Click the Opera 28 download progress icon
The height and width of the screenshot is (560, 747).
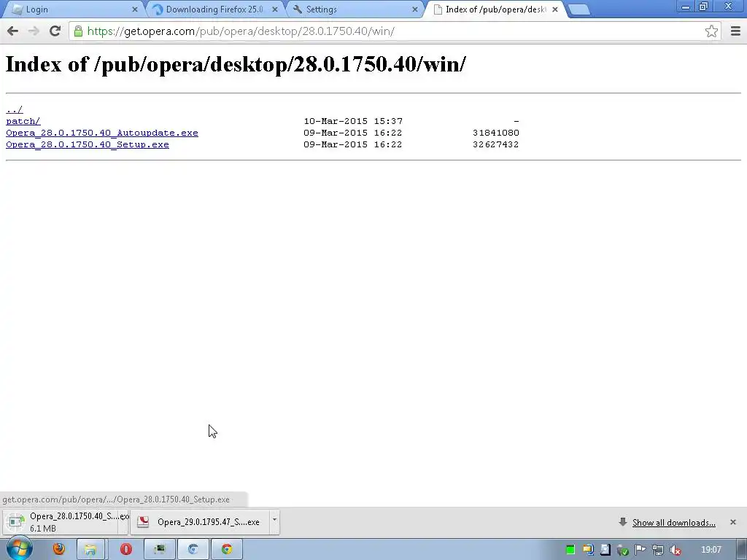click(x=15, y=522)
